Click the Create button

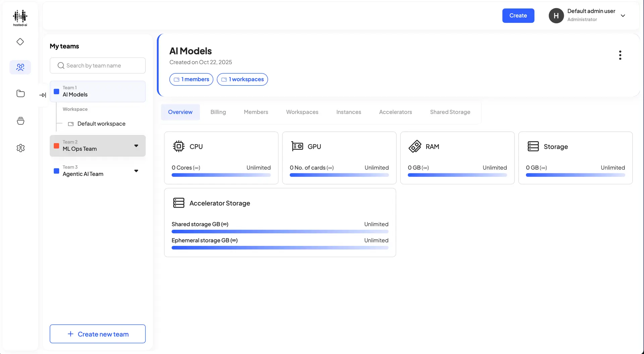(518, 15)
